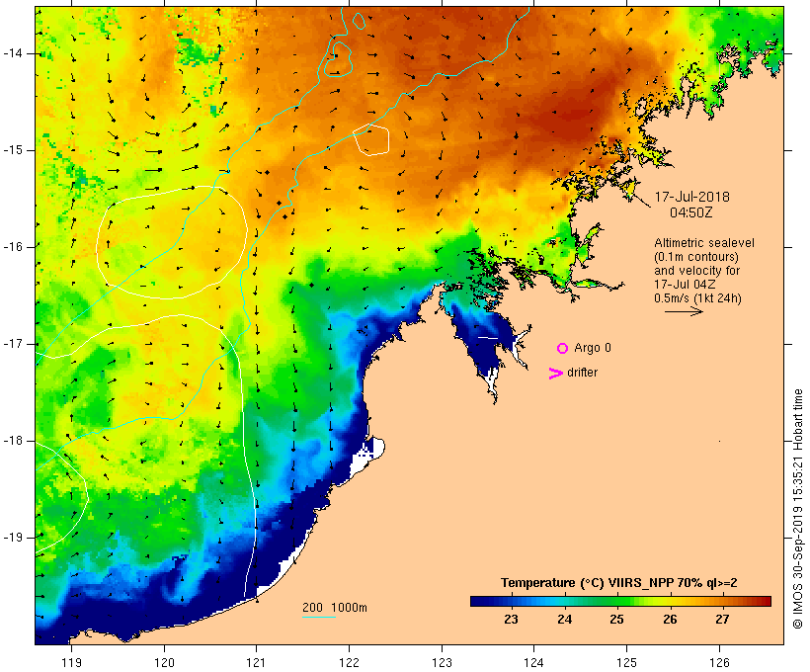Image resolution: width=810 pixels, height=672 pixels.
Task: Click the longitude axis label 125
Action: point(626,662)
